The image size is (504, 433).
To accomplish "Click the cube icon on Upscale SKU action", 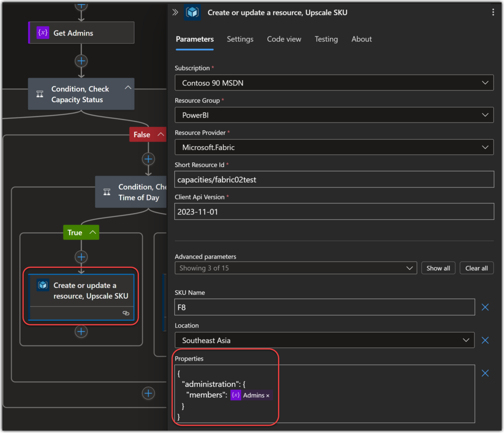I will [x=43, y=285].
